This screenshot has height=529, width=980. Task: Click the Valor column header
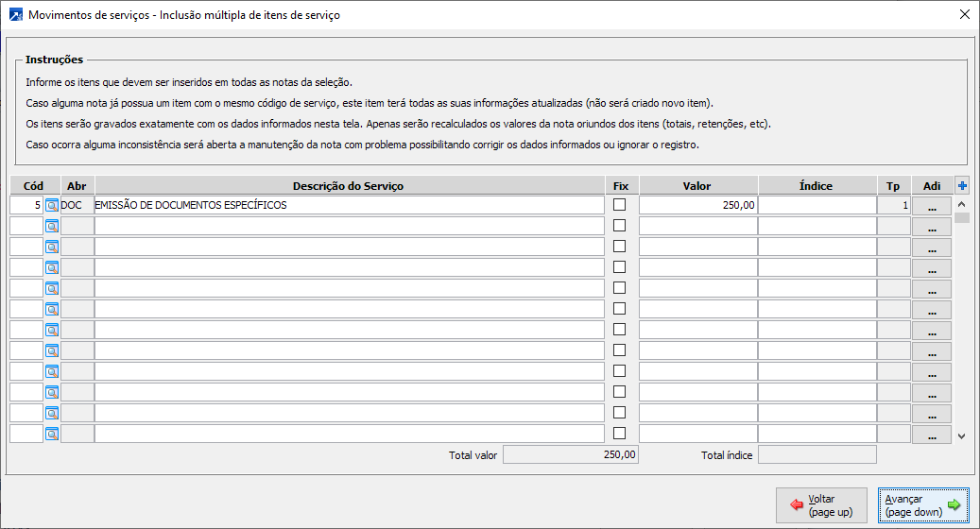[x=697, y=186]
